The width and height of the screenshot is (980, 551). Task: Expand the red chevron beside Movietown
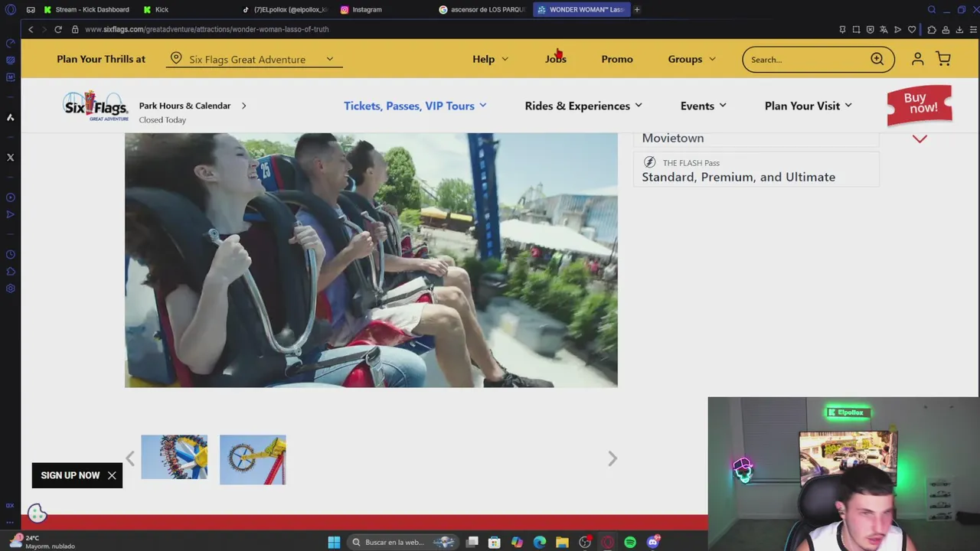pos(920,139)
